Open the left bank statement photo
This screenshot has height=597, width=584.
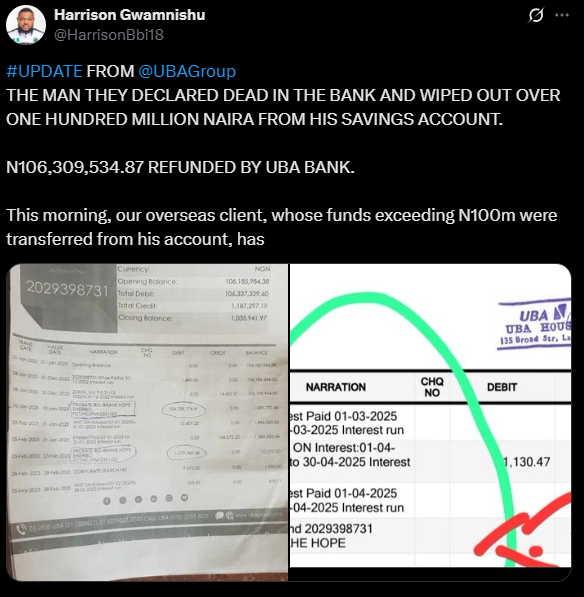coord(147,422)
